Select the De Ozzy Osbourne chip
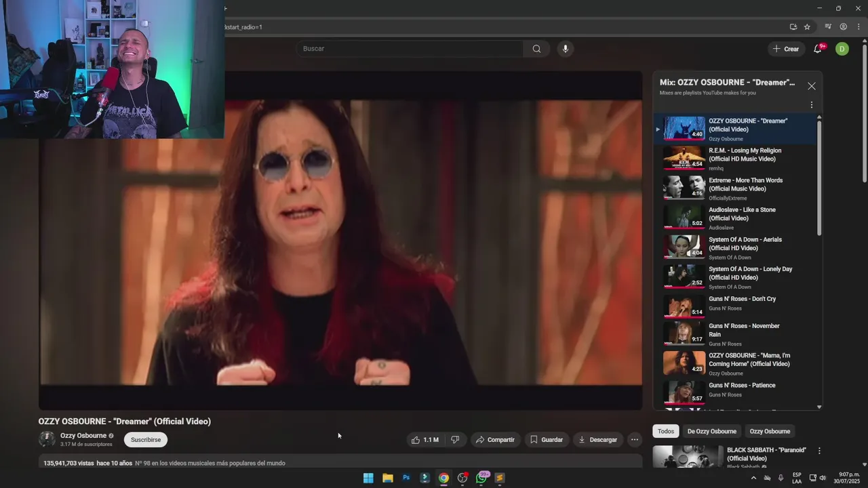The height and width of the screenshot is (488, 868). (711, 431)
